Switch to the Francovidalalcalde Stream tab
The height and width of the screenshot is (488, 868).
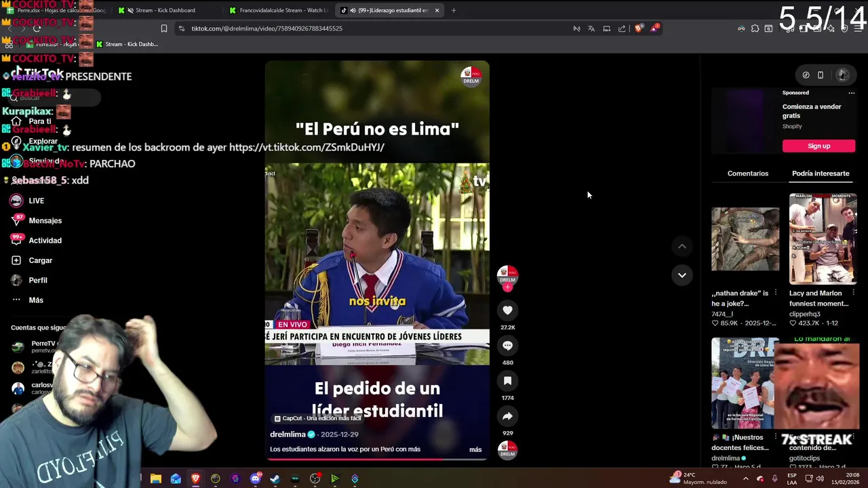click(x=278, y=10)
